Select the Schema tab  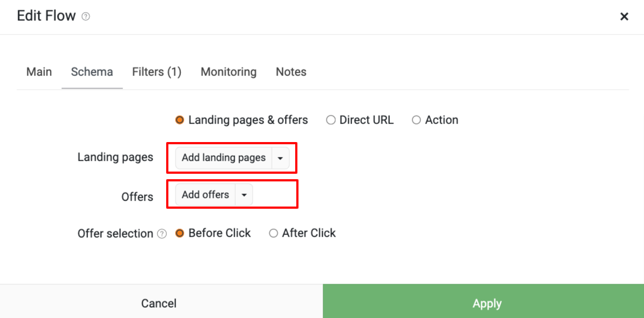[92, 72]
